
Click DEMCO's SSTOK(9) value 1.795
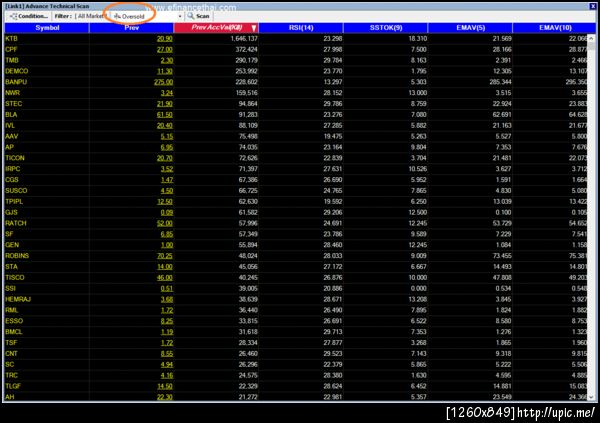(419, 71)
